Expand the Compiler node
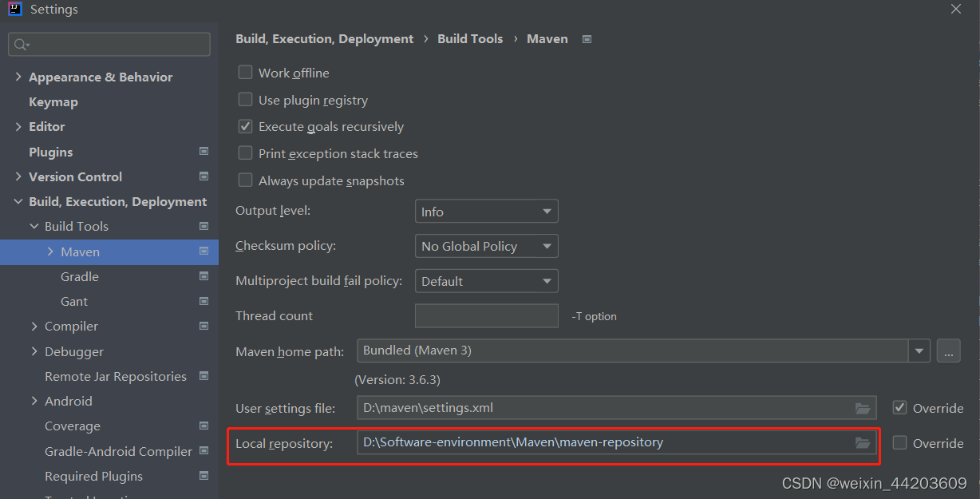 [x=34, y=326]
